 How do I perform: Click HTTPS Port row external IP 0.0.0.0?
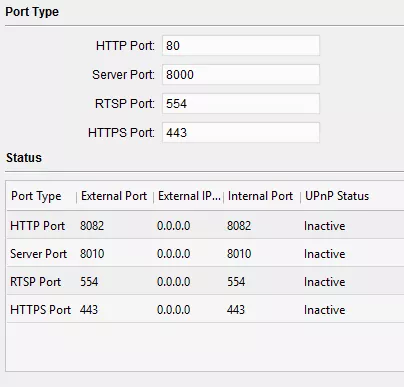173,310
